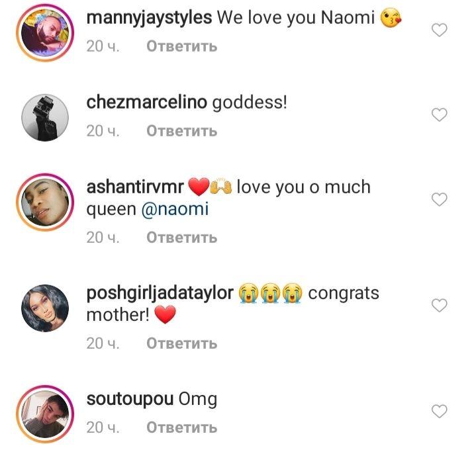Tap heart beside soutoupou's Omg comment
This screenshot has width=476, height=450.
[x=440, y=411]
